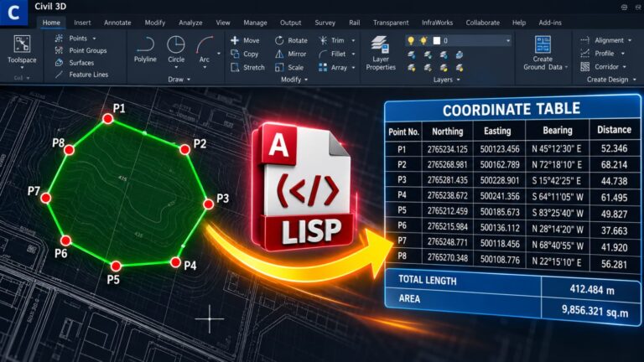Image resolution: width=644 pixels, height=362 pixels.
Task: Open the Array dropdown arrow
Action: pos(353,67)
